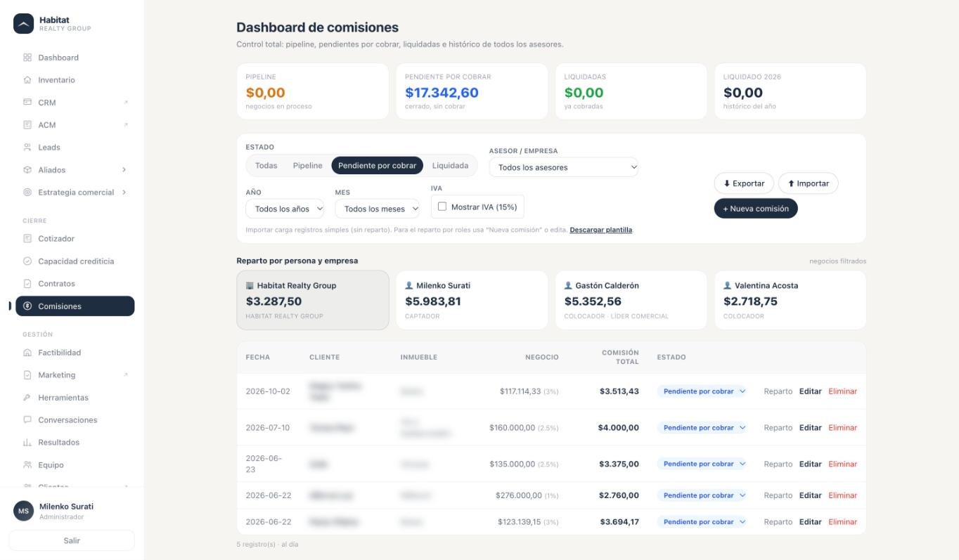Click the Aliados cube icon
Image resolution: width=959 pixels, height=560 pixels.
[27, 170]
